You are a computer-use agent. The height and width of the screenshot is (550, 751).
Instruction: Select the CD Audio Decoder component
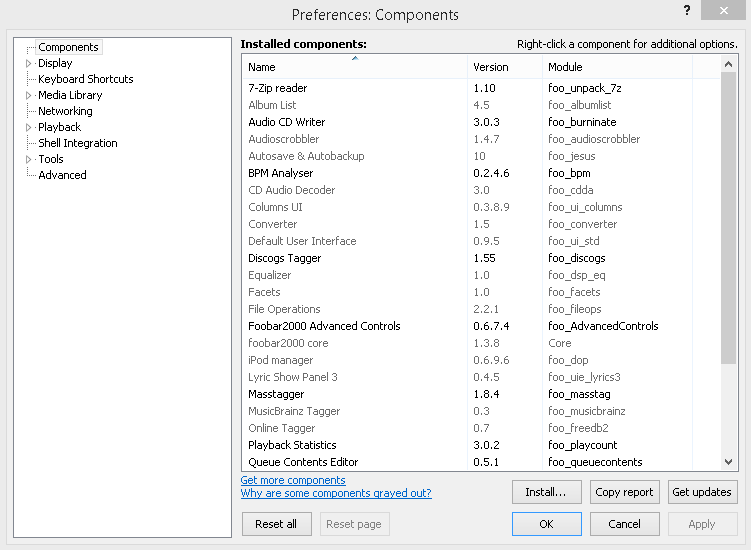(481, 190)
